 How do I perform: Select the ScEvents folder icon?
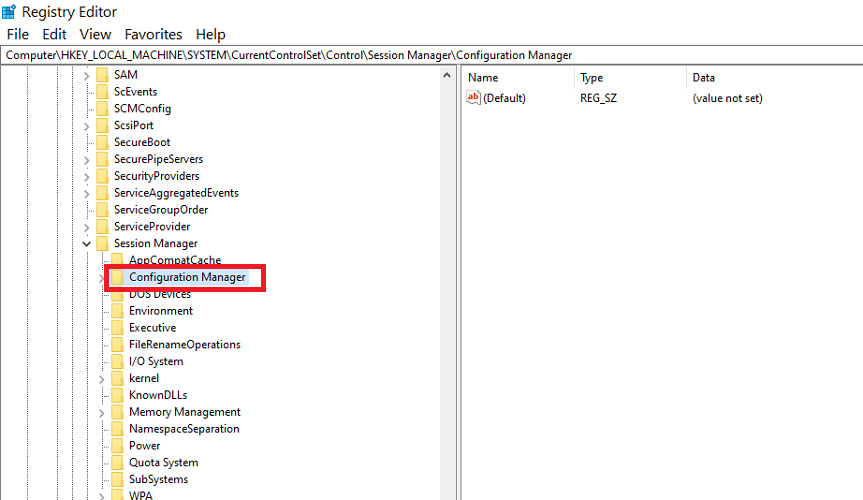point(102,91)
